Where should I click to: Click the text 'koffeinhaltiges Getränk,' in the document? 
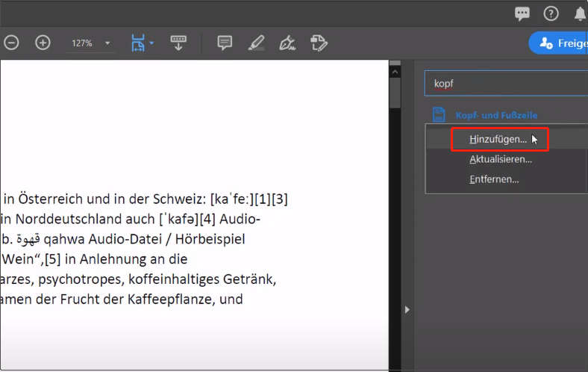pos(202,279)
